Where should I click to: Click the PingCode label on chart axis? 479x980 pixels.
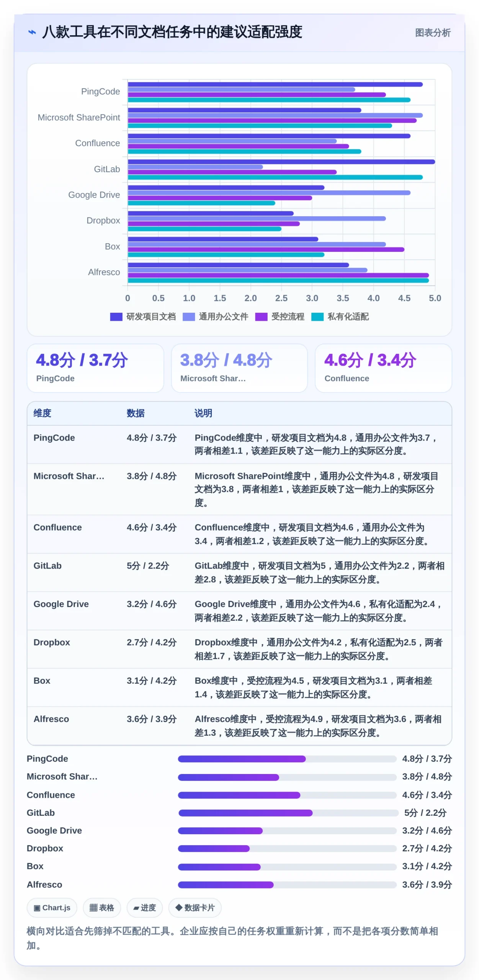pos(100,91)
